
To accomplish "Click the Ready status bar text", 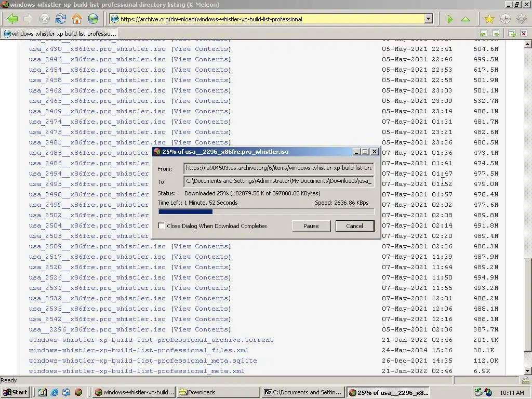I will point(9,380).
